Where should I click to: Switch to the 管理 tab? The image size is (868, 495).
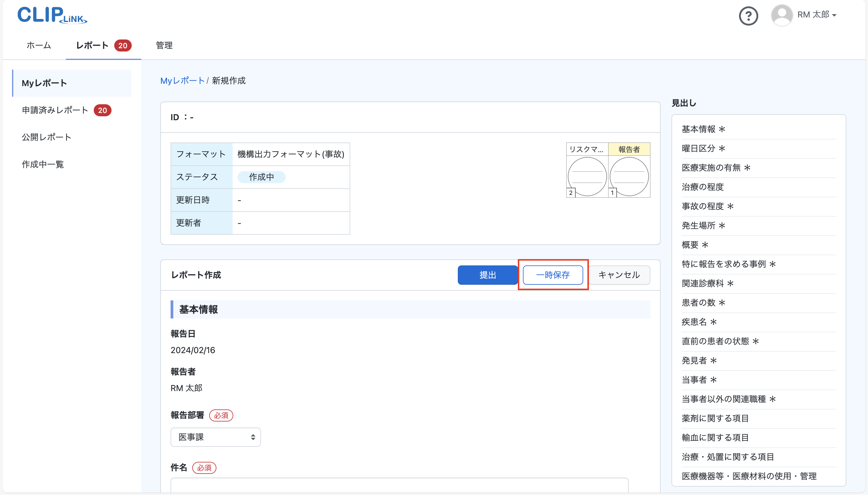[164, 45]
